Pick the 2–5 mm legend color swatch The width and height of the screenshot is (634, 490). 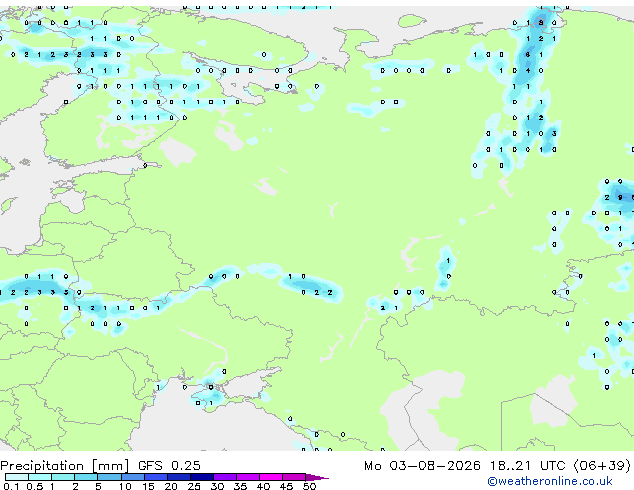coord(86,477)
